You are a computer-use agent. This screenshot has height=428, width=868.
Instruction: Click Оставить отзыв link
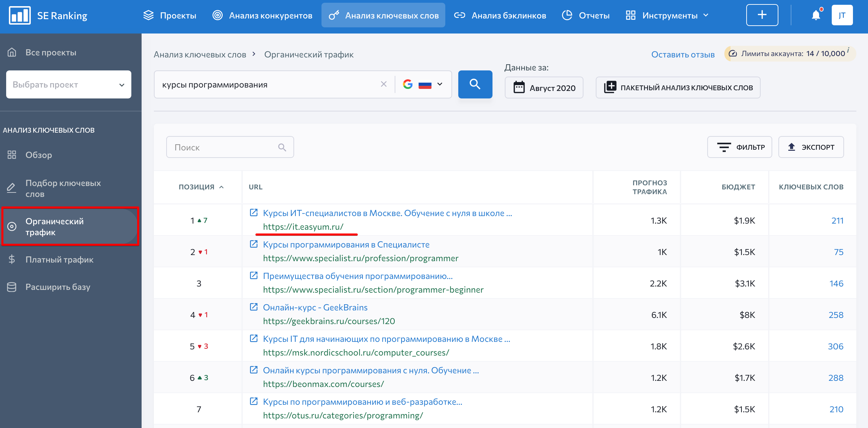tap(683, 54)
